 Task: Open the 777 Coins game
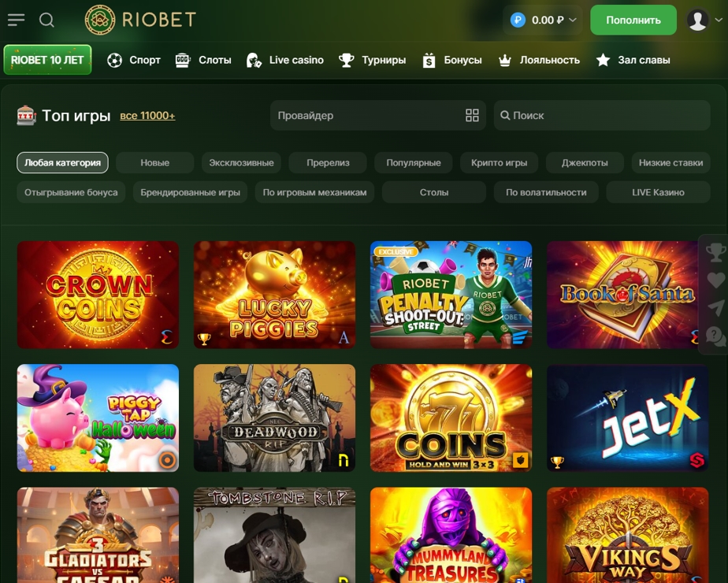coord(451,418)
